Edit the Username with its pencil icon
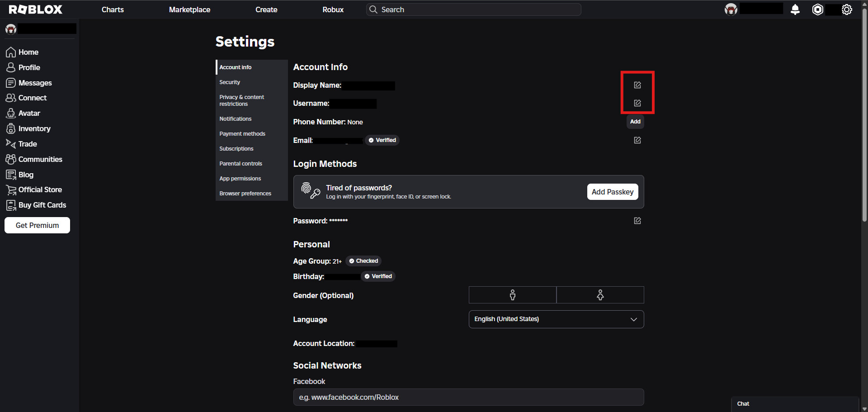The image size is (868, 412). (x=637, y=103)
